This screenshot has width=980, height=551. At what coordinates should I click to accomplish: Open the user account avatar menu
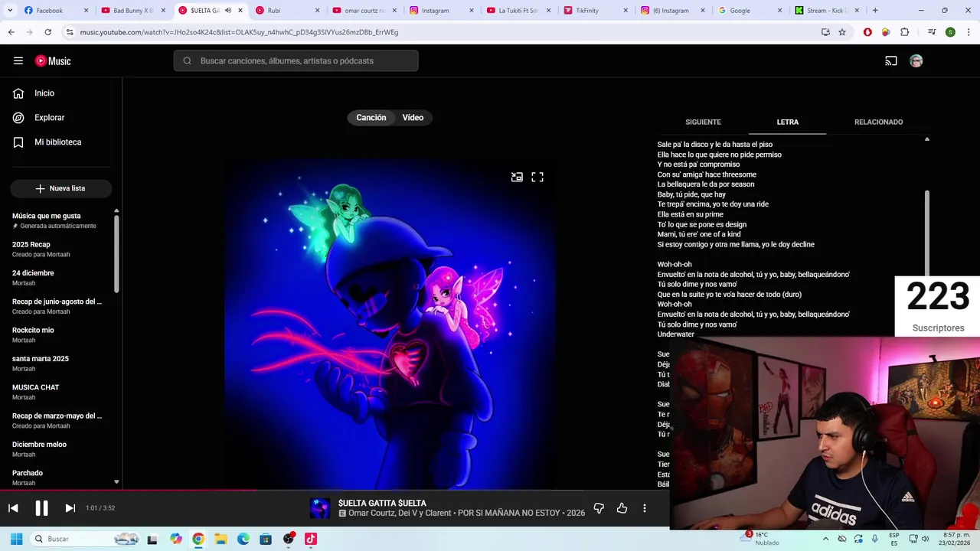click(916, 60)
